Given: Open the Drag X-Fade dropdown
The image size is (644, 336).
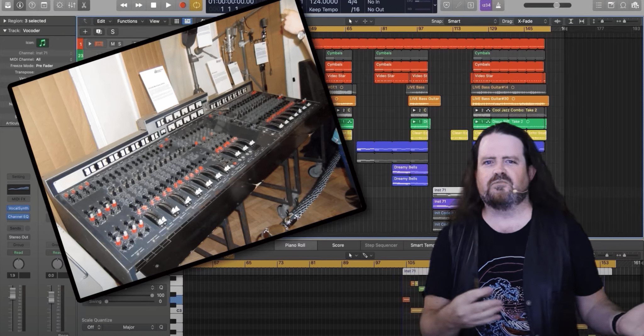Looking at the screenshot, I should (532, 21).
